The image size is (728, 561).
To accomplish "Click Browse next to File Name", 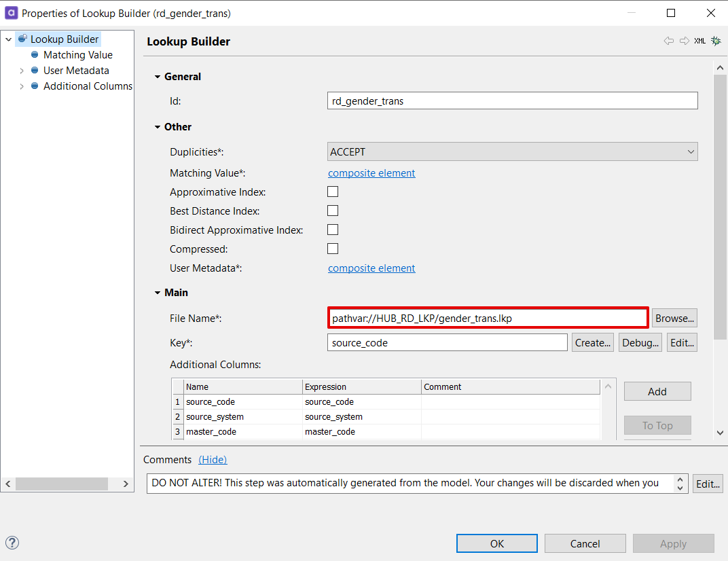I will pyautogui.click(x=674, y=318).
